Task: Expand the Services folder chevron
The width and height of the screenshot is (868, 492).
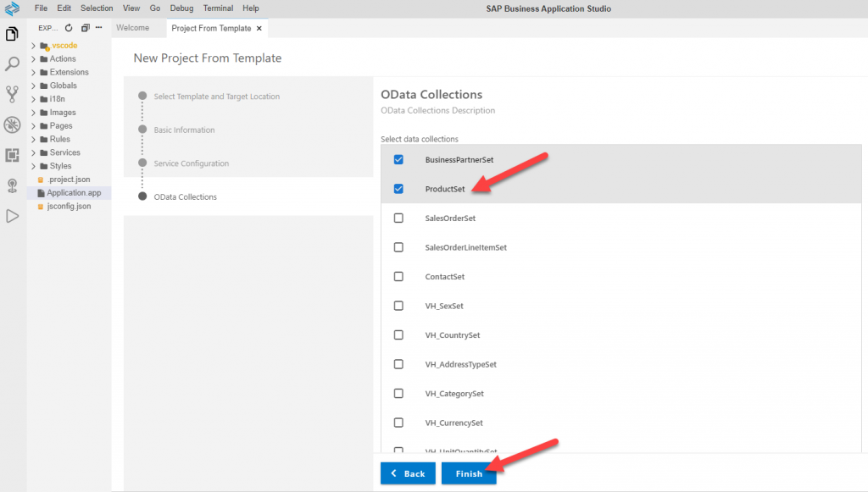Action: pos(33,152)
